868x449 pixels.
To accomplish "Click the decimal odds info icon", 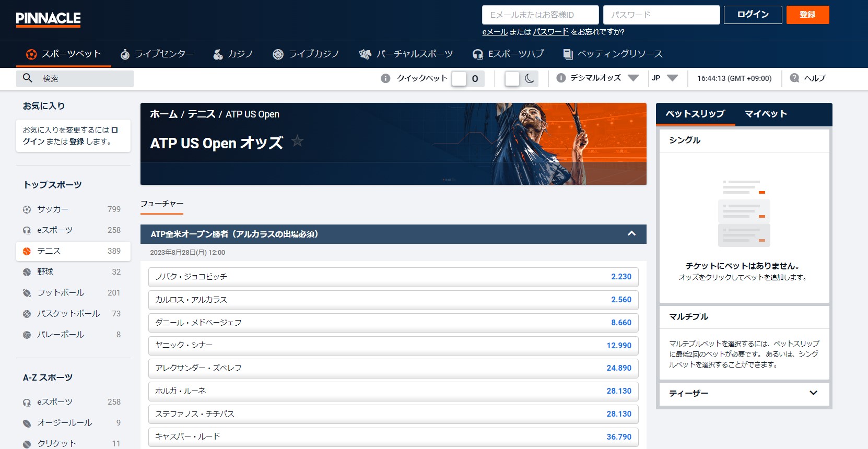I will tap(561, 78).
